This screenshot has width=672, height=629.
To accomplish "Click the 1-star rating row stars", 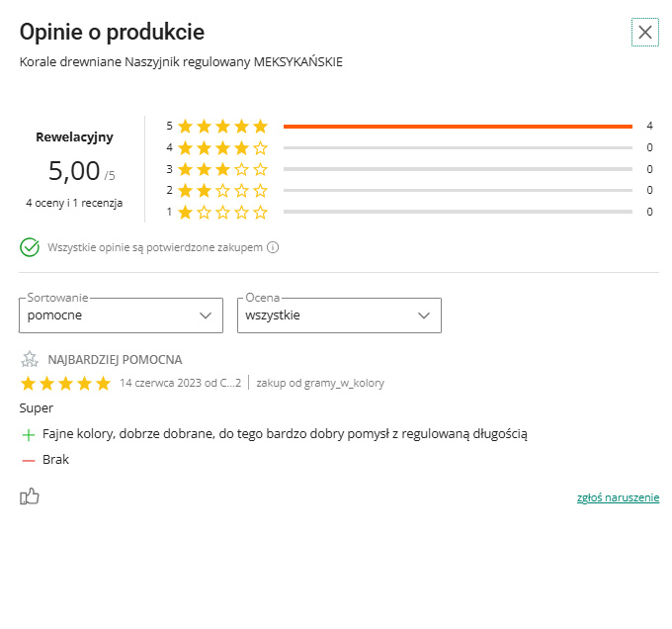I will (x=222, y=212).
